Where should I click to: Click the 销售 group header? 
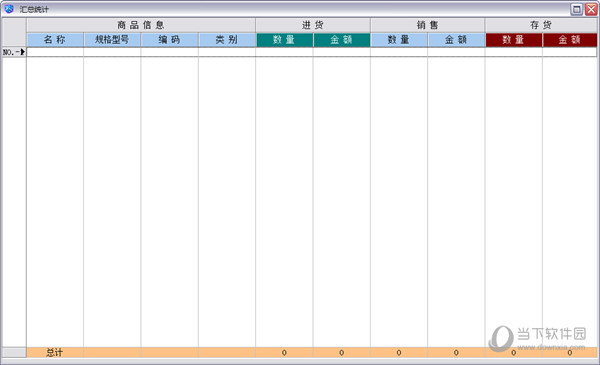427,25
